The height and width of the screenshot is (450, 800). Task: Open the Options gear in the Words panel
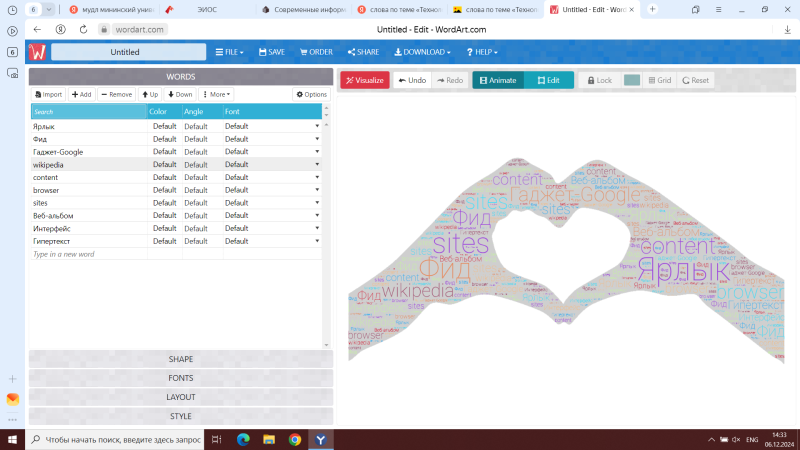point(311,94)
